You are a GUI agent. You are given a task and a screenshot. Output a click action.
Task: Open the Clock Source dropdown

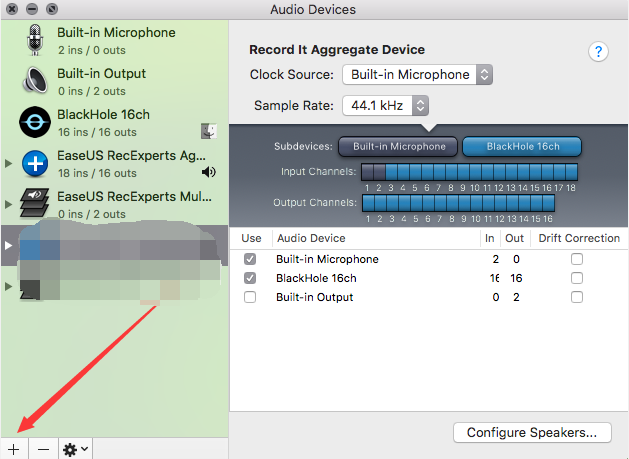point(418,75)
